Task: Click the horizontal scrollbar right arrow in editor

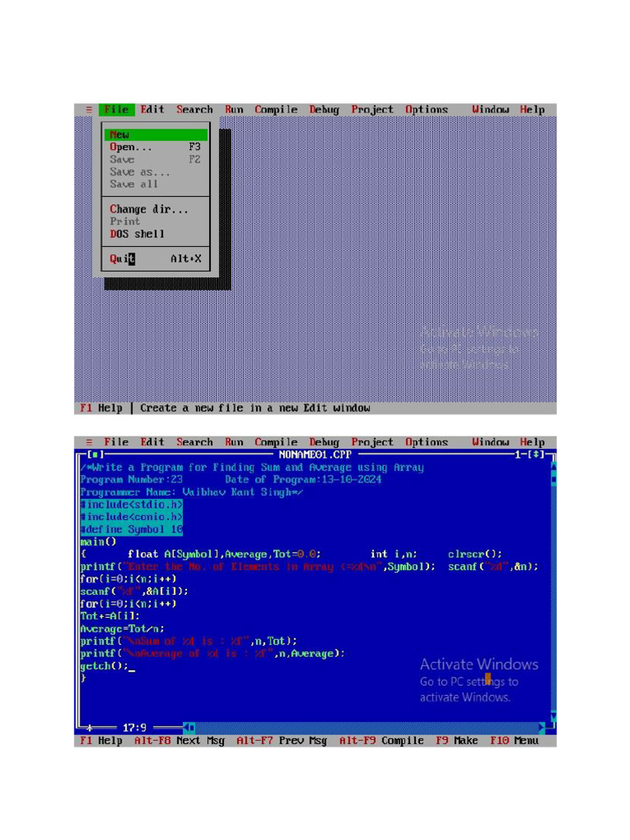Action: [541, 728]
